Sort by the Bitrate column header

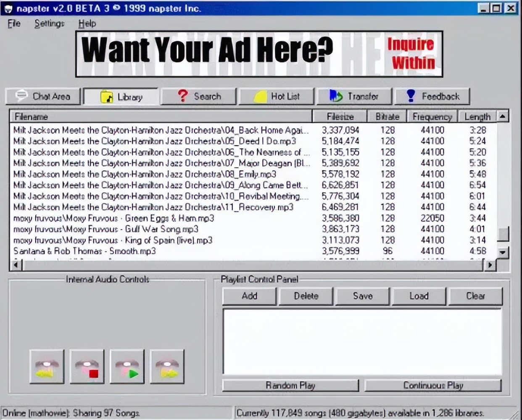click(x=387, y=116)
